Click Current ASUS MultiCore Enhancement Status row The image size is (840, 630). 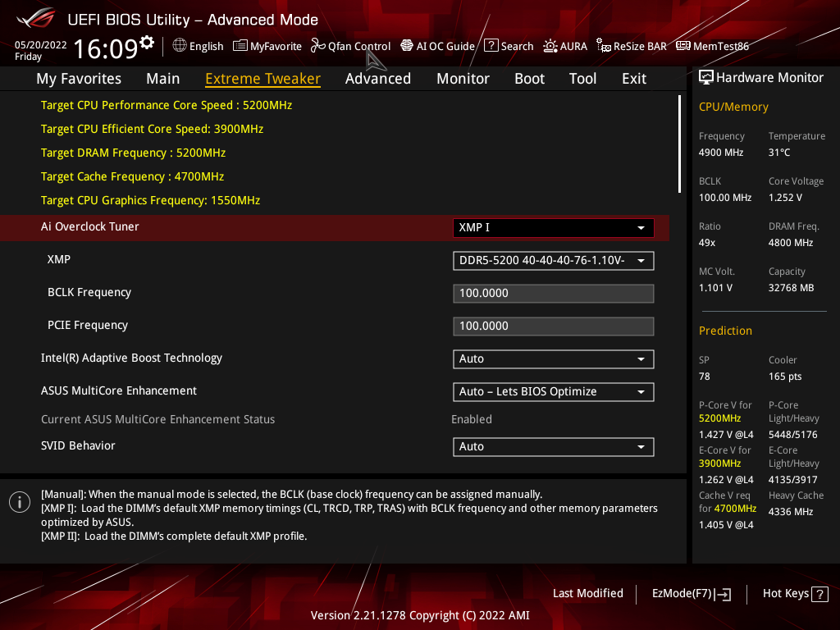coord(335,419)
